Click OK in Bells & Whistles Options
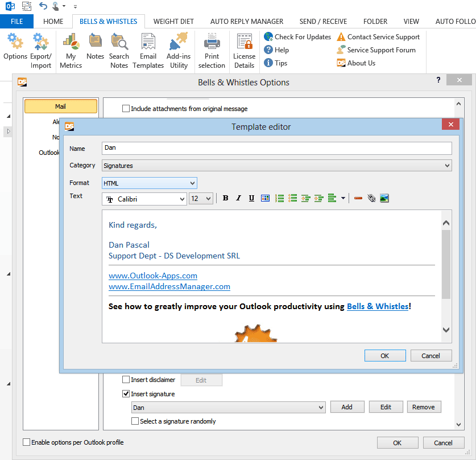Screen dimensions: 476x460 [x=398, y=443]
